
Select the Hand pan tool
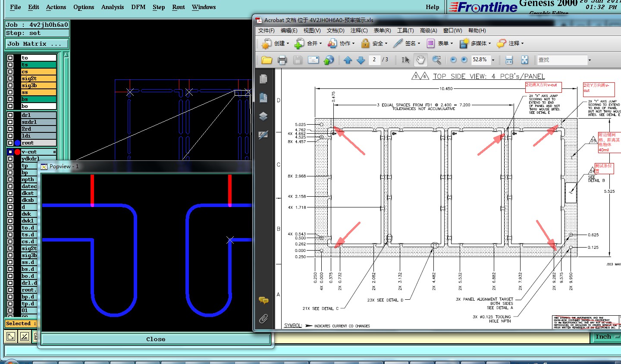coord(420,60)
